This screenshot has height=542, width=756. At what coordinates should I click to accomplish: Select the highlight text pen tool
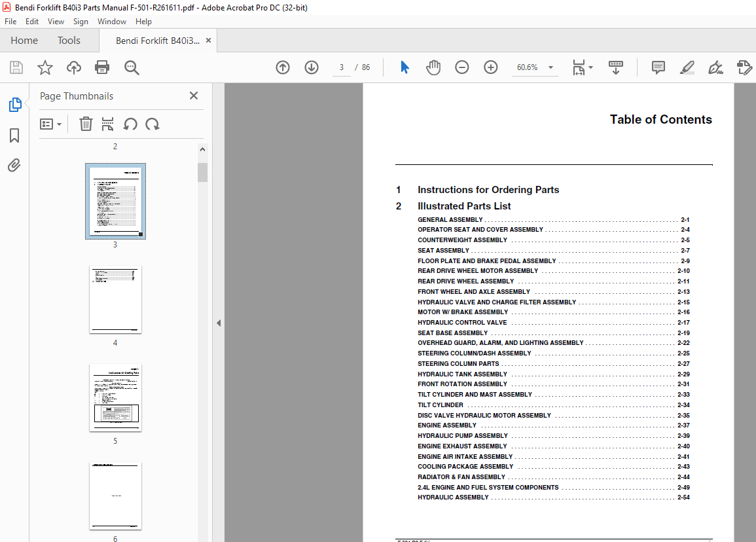687,67
